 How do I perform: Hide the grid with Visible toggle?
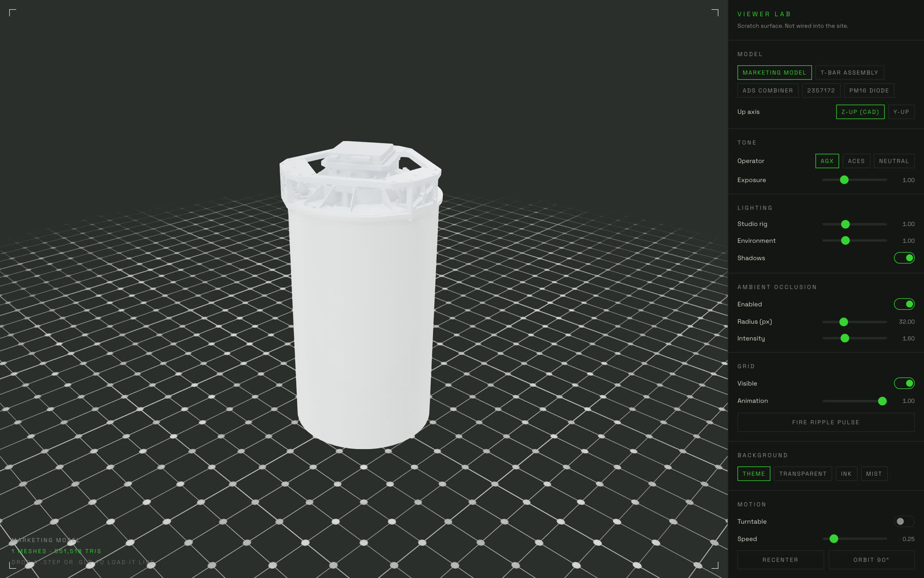pos(904,383)
